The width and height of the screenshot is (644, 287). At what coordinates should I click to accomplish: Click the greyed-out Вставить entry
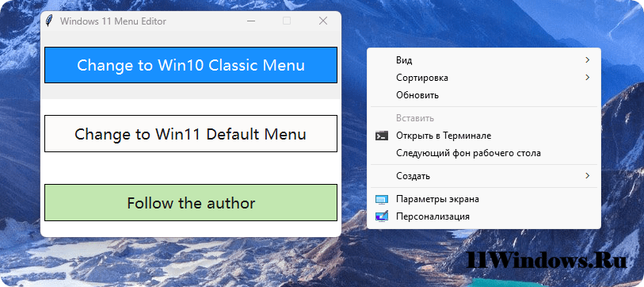tap(484, 118)
